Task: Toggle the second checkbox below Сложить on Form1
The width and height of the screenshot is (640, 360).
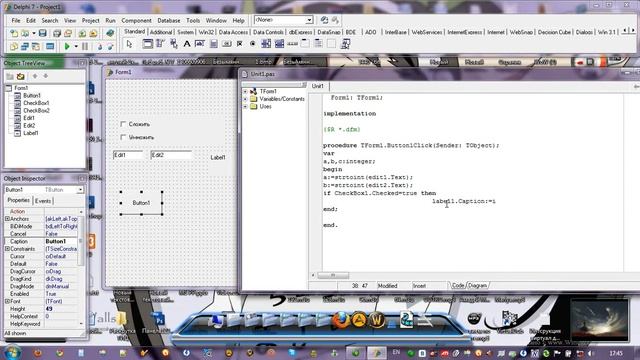Action: coord(123,137)
